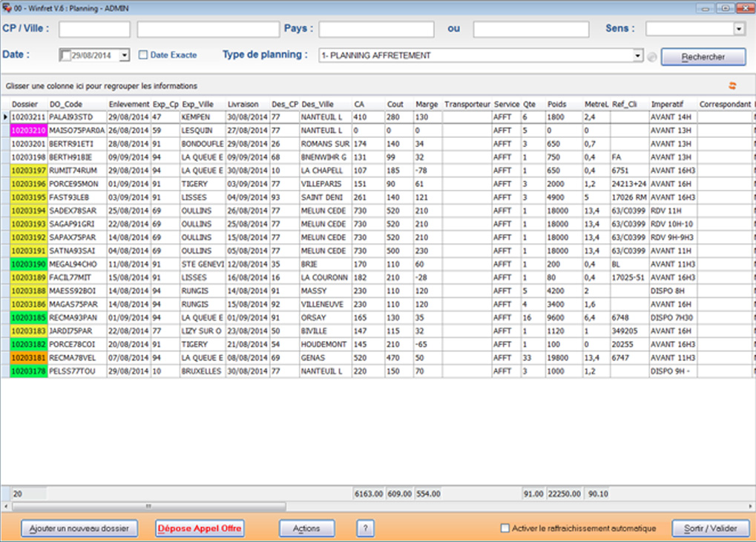Viewport: 756px width, 542px height.
Task: Sort by the Enlevement column header
Action: (x=129, y=104)
